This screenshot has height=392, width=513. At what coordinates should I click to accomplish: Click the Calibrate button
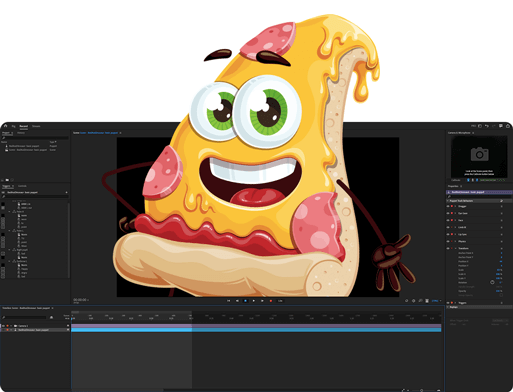pos(456,180)
